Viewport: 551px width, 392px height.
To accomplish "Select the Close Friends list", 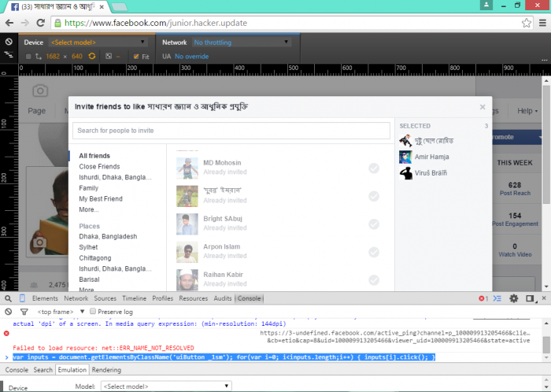I will 99,167.
